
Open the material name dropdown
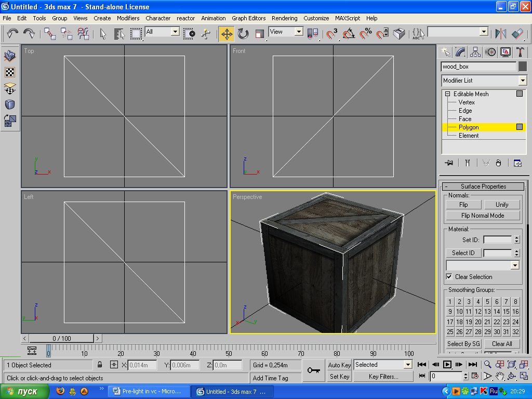point(515,265)
